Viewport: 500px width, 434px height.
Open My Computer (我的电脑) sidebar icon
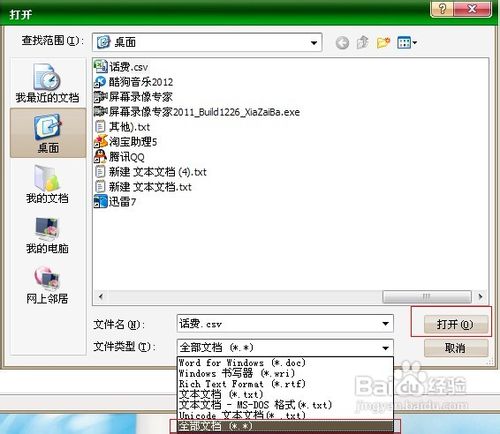pos(47,235)
